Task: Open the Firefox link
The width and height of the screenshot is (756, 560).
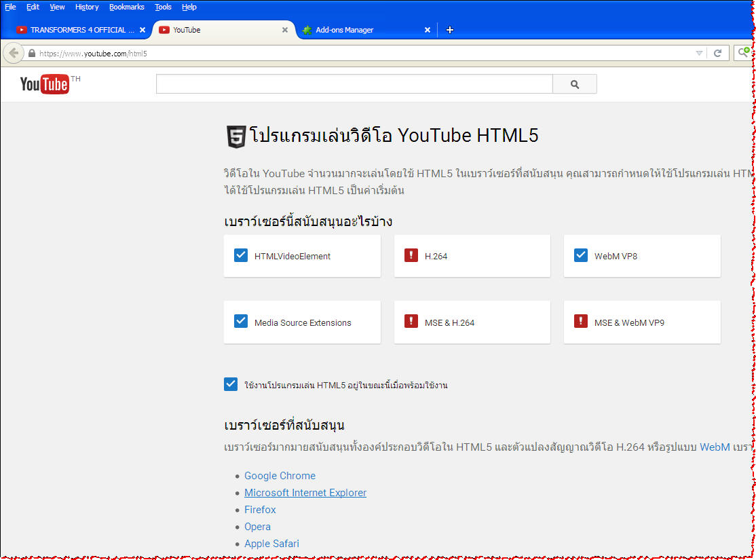Action: click(260, 509)
